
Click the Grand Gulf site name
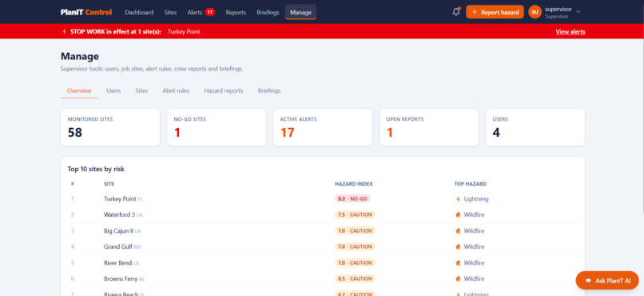click(118, 246)
